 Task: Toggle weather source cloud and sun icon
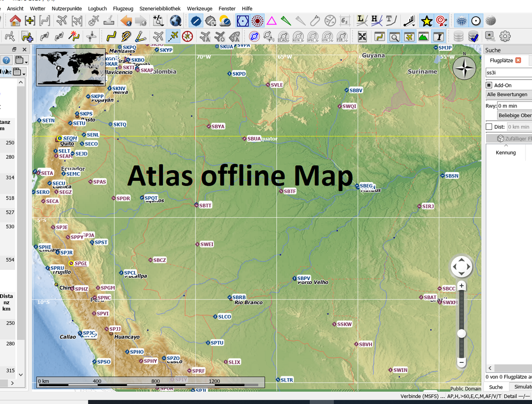(225, 20)
